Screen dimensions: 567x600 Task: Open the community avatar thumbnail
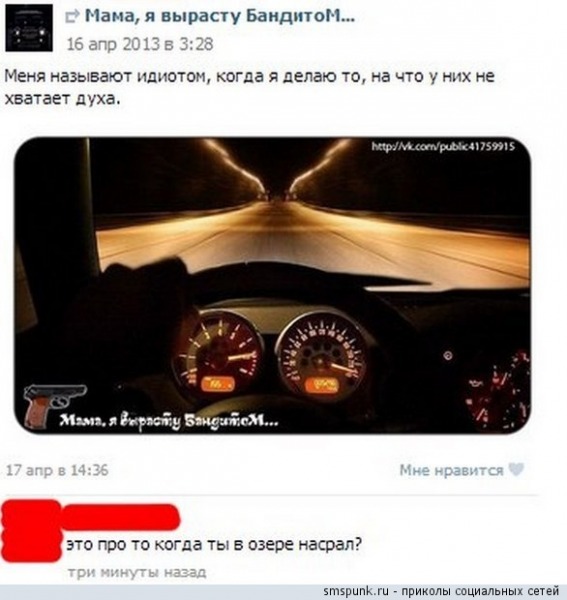(29, 28)
